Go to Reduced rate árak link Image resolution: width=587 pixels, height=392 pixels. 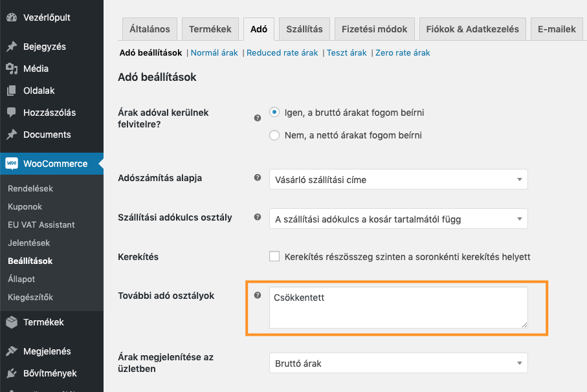pyautogui.click(x=282, y=53)
